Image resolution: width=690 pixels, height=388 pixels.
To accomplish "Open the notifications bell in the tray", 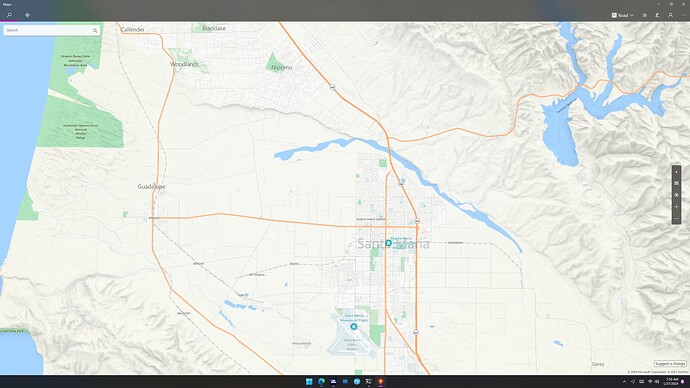I will tap(683, 381).
